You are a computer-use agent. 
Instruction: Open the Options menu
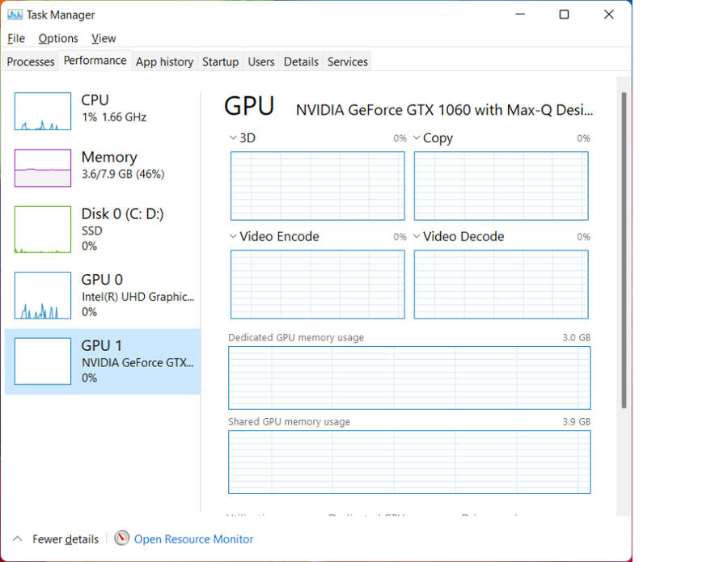click(58, 38)
